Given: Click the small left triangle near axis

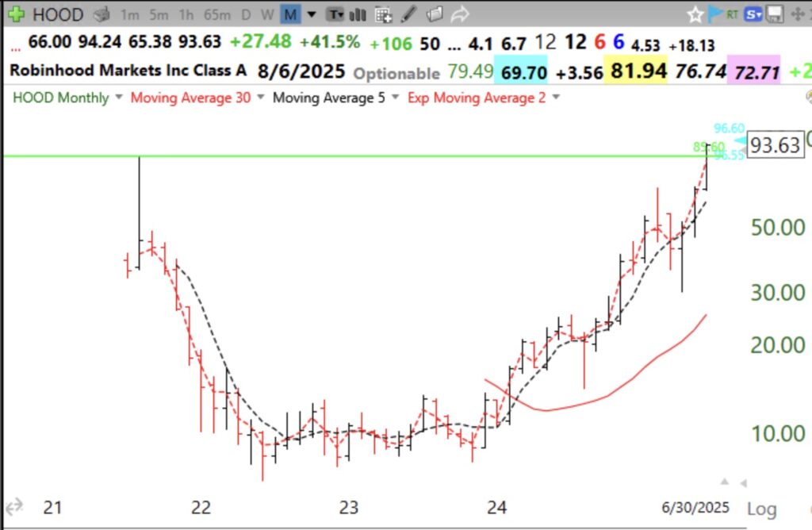Looking at the screenshot, I should coord(743,483).
